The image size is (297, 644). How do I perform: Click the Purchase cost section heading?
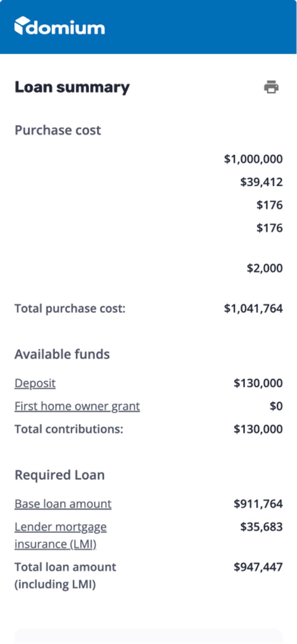tap(57, 130)
